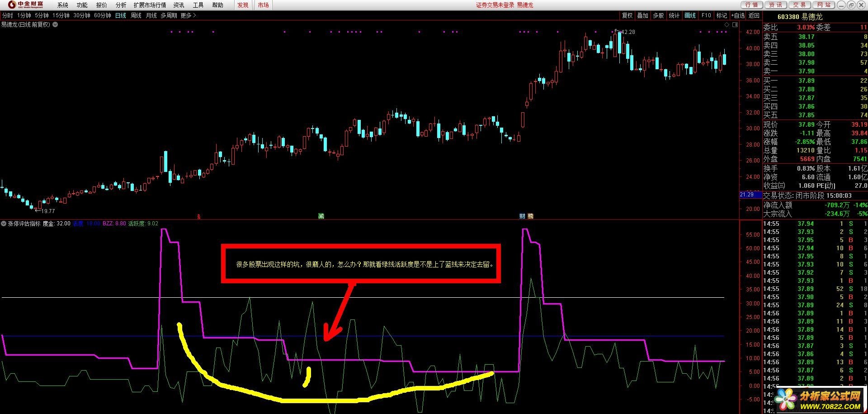Click the 返回 back button

point(754,15)
